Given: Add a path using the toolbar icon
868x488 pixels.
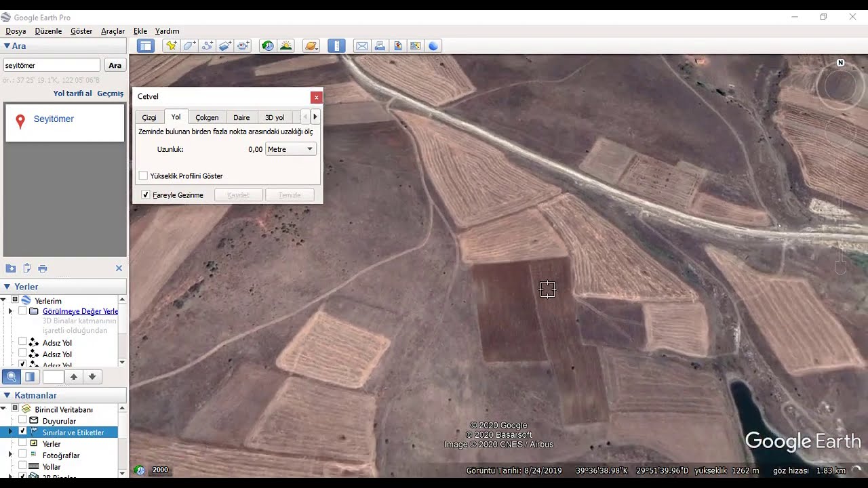Looking at the screenshot, I should coord(208,46).
